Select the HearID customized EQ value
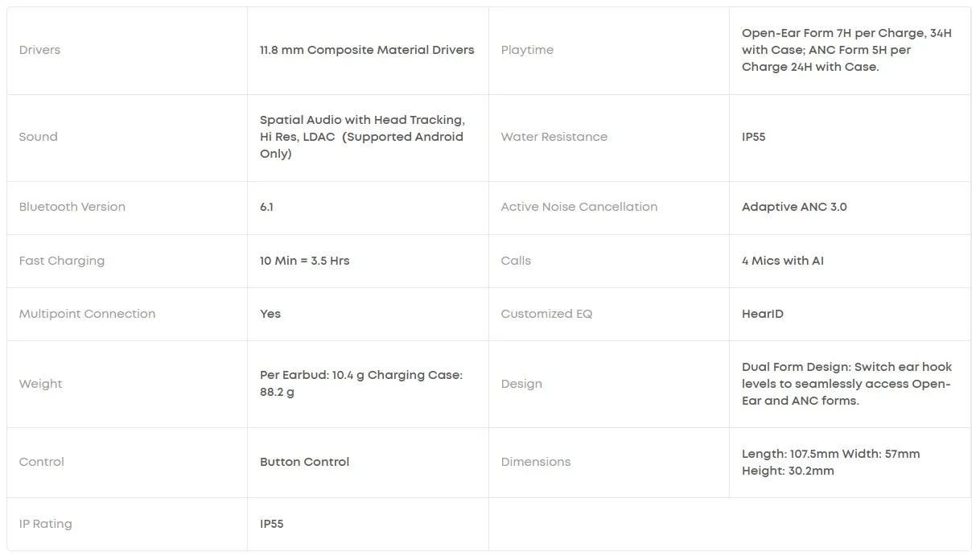 click(x=763, y=314)
